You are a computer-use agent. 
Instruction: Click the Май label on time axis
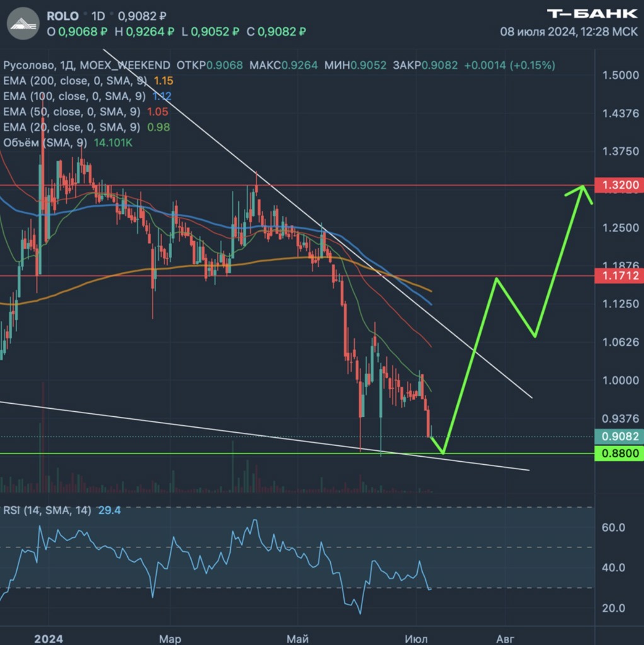coord(297,639)
